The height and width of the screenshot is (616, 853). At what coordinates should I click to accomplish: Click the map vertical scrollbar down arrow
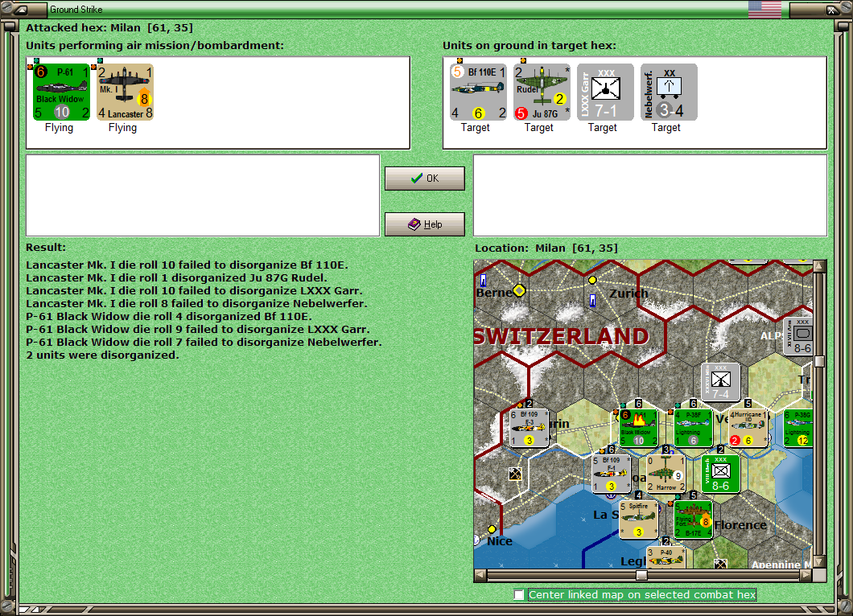(x=820, y=562)
